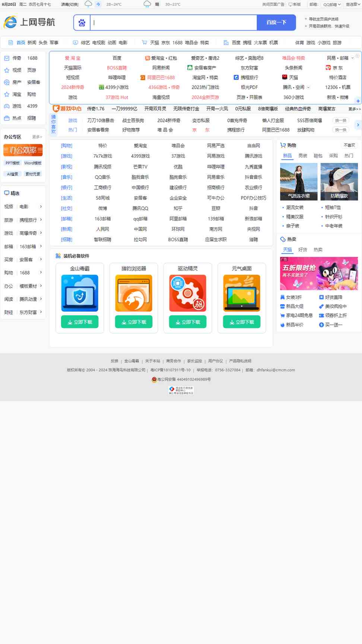
Task: Click the 元气桌面 software icon
Action: [242, 293]
